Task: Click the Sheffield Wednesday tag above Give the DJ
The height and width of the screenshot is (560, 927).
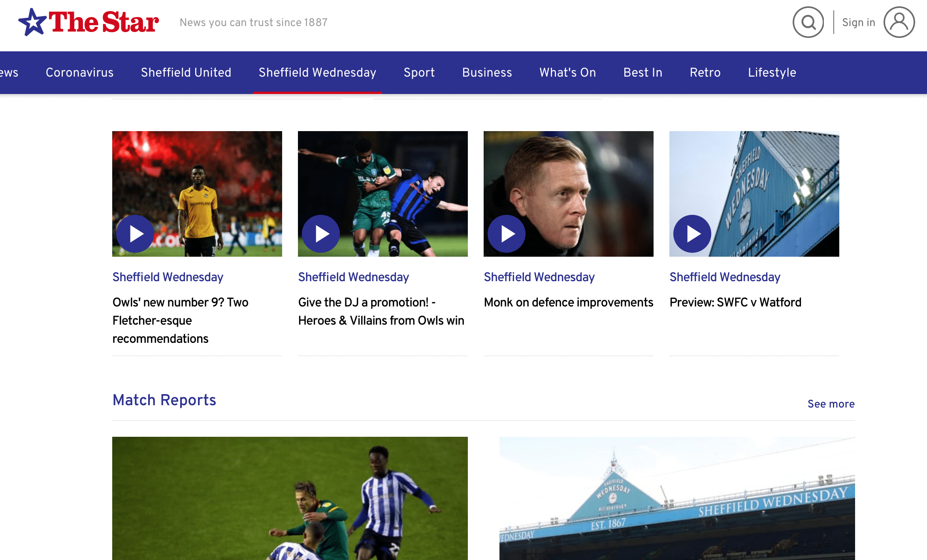Action: click(x=354, y=277)
